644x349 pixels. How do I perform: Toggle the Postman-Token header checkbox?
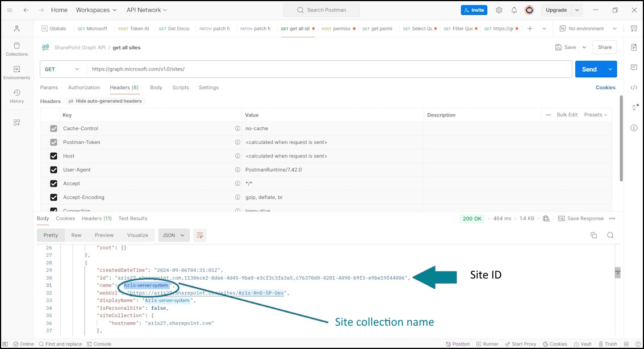(x=53, y=142)
